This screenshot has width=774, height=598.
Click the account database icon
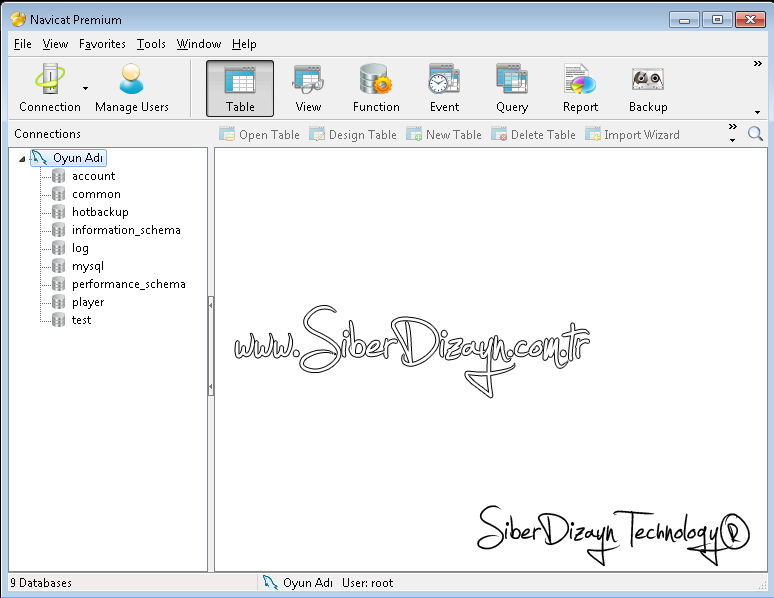point(59,176)
